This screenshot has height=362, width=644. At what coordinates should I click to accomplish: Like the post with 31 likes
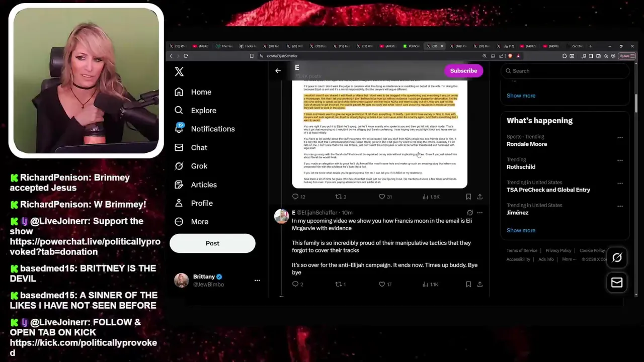tap(385, 197)
